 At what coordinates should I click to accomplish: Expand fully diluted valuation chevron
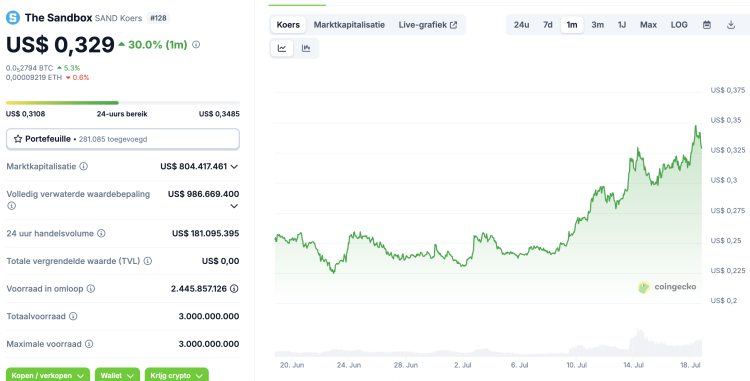coord(234,206)
